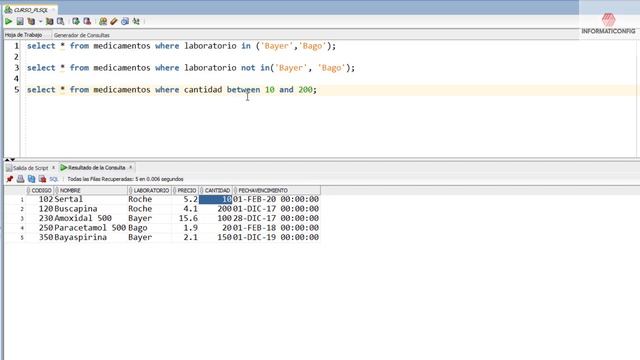
Task: Click the CANTIDAD column header
Action: point(216,191)
